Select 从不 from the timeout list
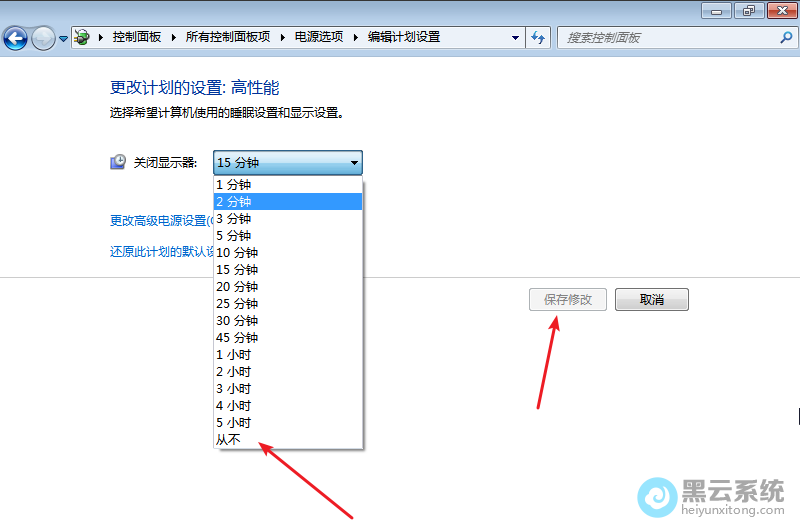This screenshot has height=522, width=800. 228,439
